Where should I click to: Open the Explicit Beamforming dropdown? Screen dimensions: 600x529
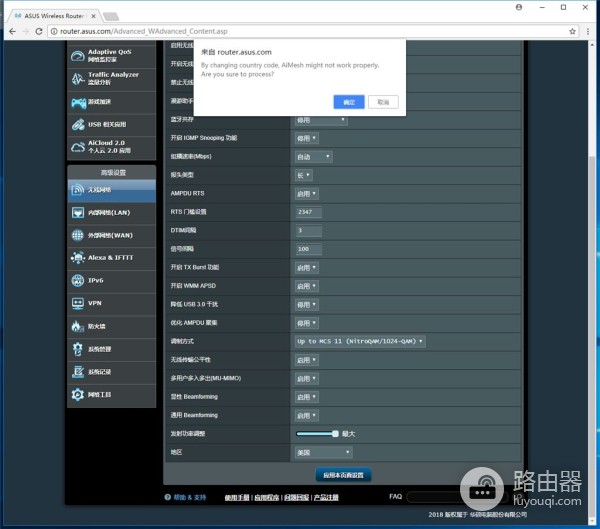point(307,397)
